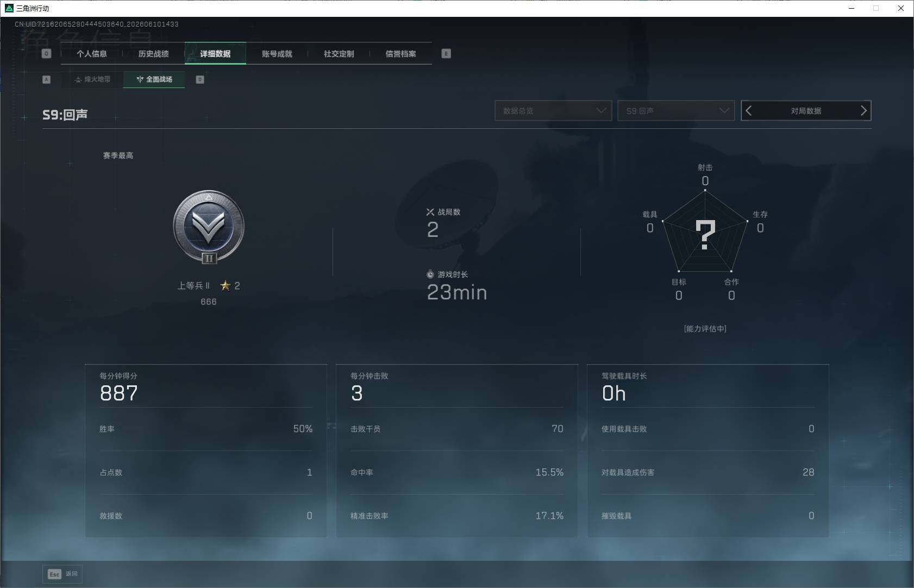Select the 全面战场 mode sub-tab
The height and width of the screenshot is (588, 914).
[154, 79]
